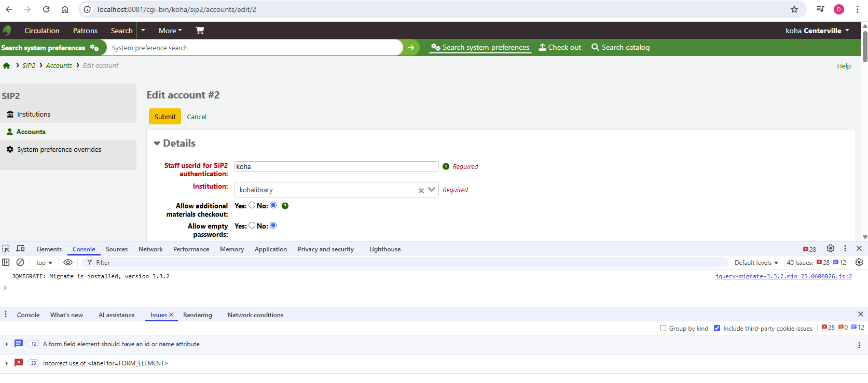Open the More menu in navbar
Image resolution: width=868 pixels, height=383 pixels.
tap(170, 31)
